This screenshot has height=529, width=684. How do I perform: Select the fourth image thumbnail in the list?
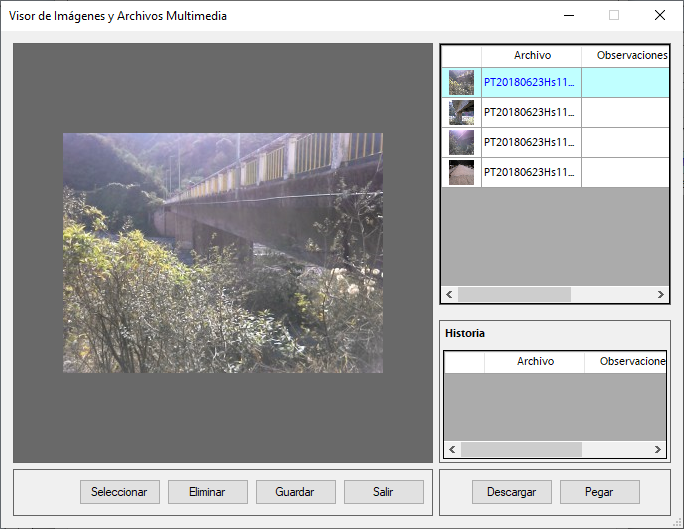coord(461,172)
